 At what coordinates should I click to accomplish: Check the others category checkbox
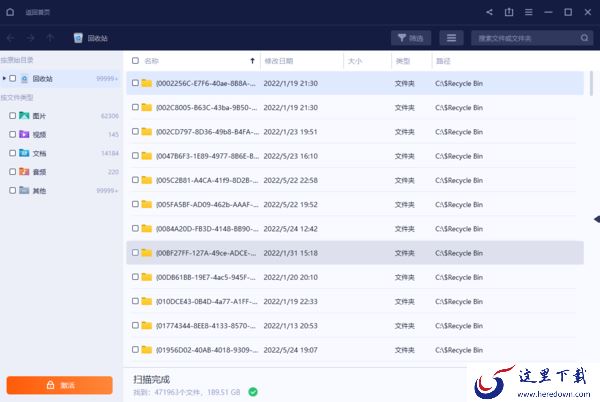tap(13, 190)
